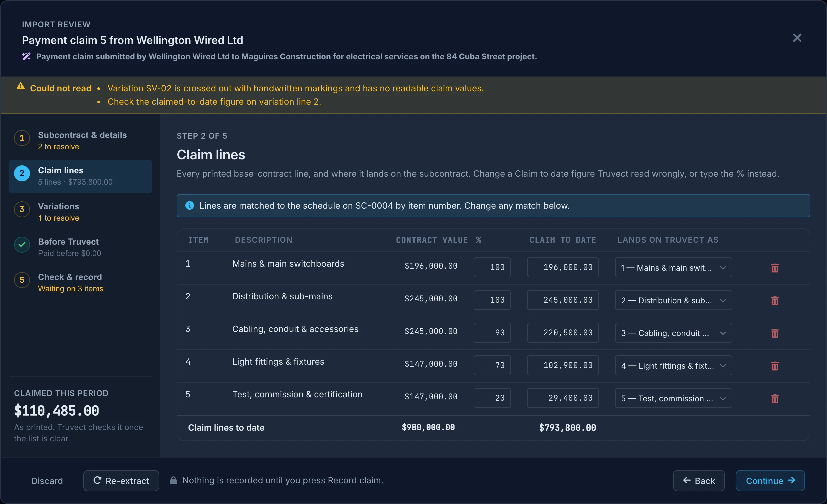This screenshot has height=504, width=827.
Task: Close the import review dialog
Action: (x=797, y=38)
